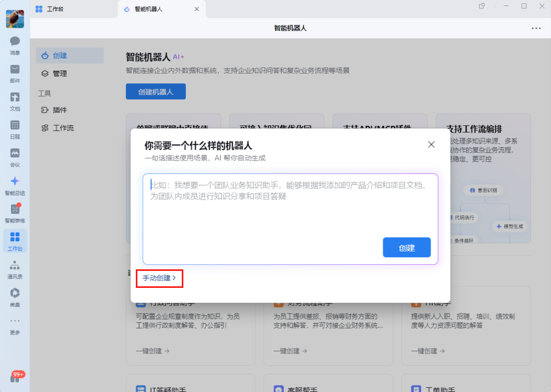Click 一键创建 on the 财务流程 assistant card
551x392 pixels.
(x=290, y=351)
